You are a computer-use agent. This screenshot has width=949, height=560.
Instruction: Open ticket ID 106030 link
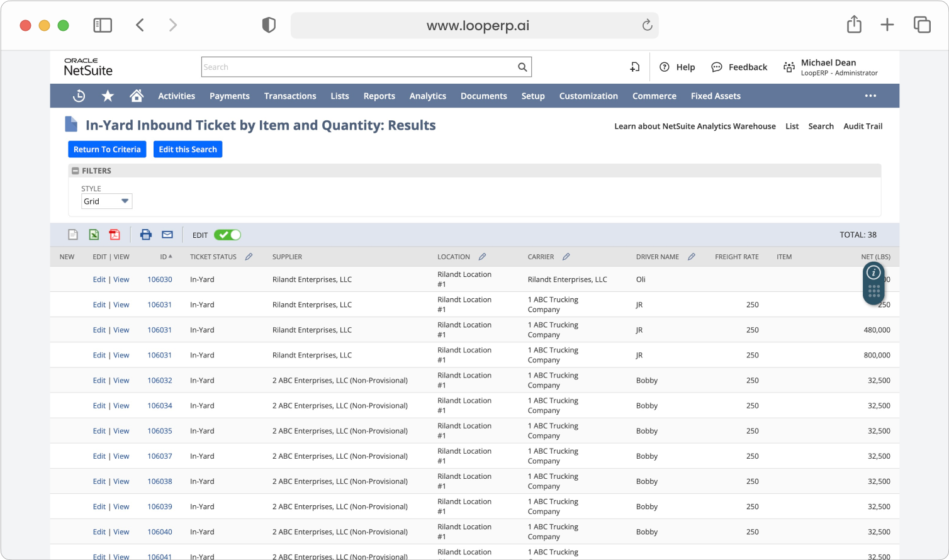[160, 279]
